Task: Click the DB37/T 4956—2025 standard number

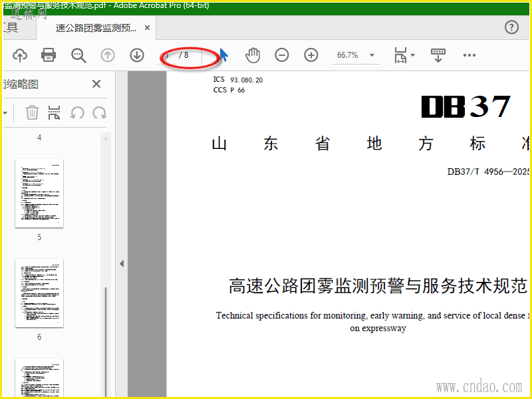Action: click(488, 172)
